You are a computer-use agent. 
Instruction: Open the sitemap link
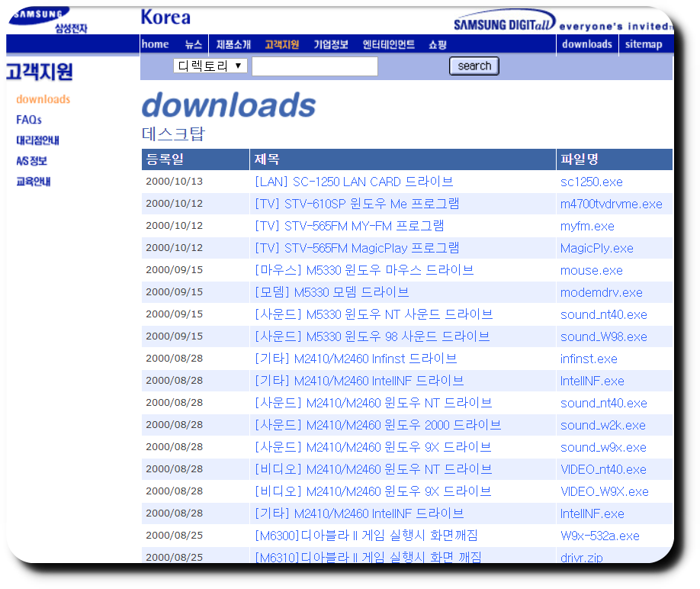644,44
